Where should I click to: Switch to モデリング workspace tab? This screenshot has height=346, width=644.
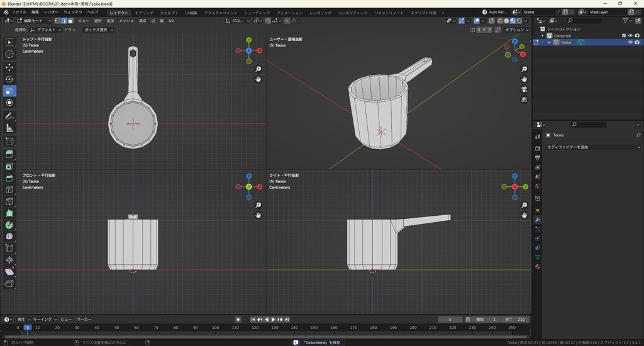pyautogui.click(x=144, y=12)
